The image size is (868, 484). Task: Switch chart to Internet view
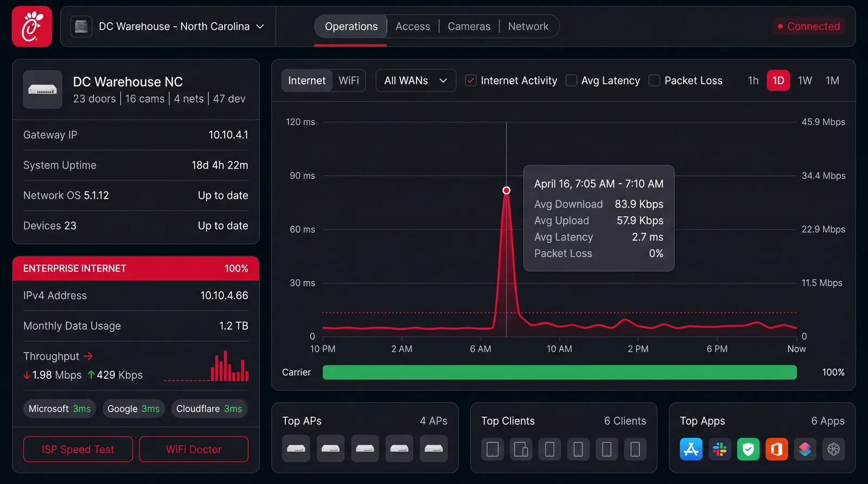pyautogui.click(x=307, y=81)
